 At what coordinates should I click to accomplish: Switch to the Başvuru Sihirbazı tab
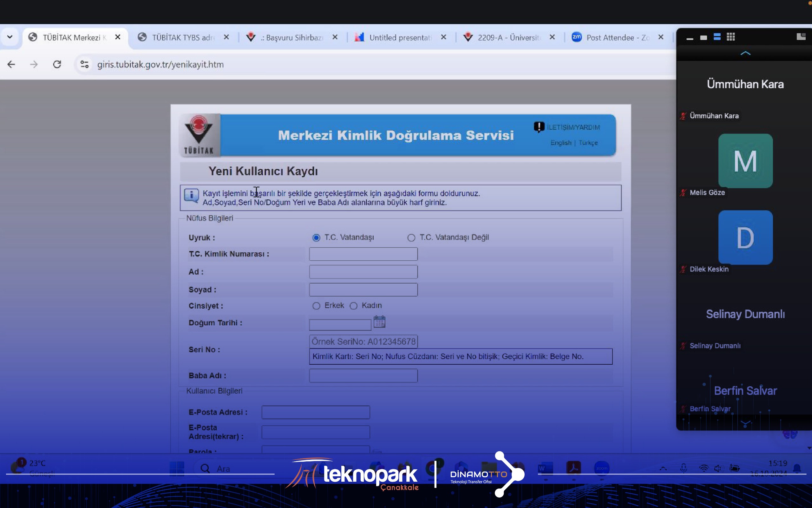(x=292, y=37)
